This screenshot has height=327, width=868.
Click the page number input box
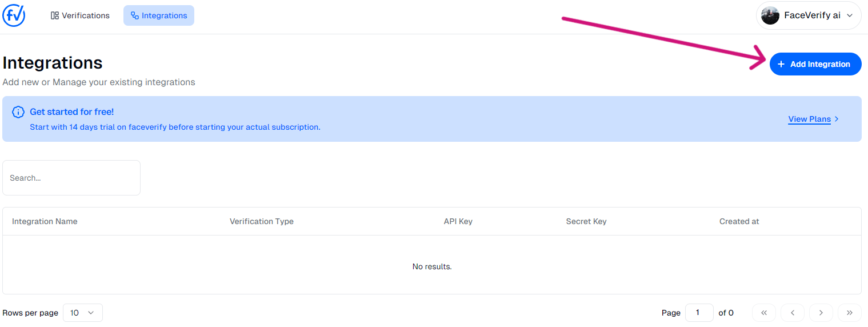[699, 313]
